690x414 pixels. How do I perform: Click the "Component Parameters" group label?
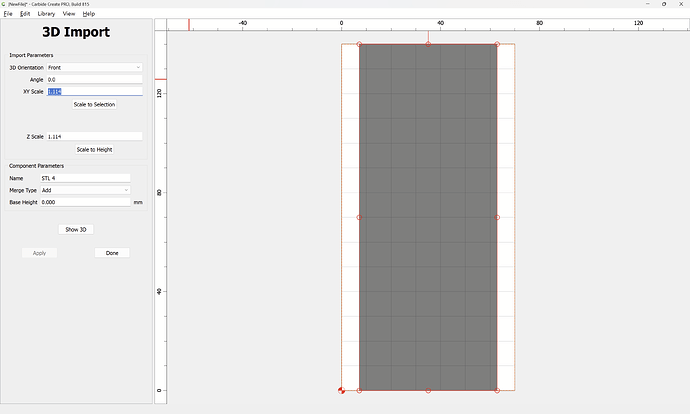pyautogui.click(x=37, y=166)
